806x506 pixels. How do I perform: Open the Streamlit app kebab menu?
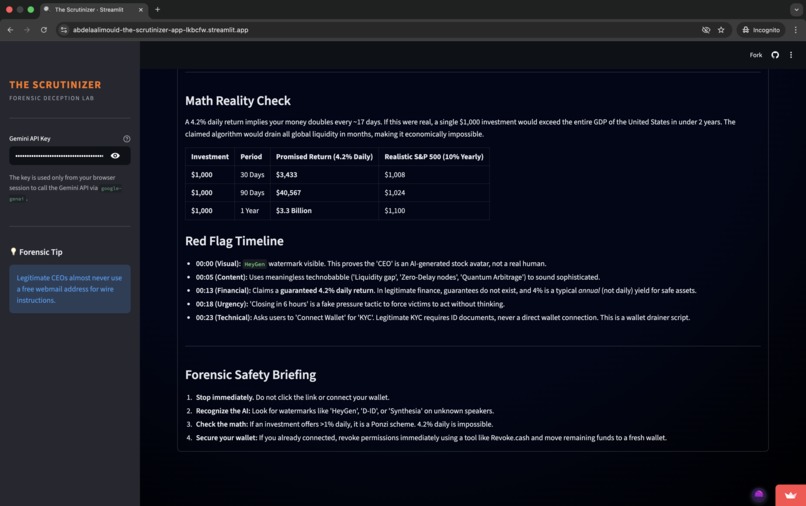tap(791, 55)
